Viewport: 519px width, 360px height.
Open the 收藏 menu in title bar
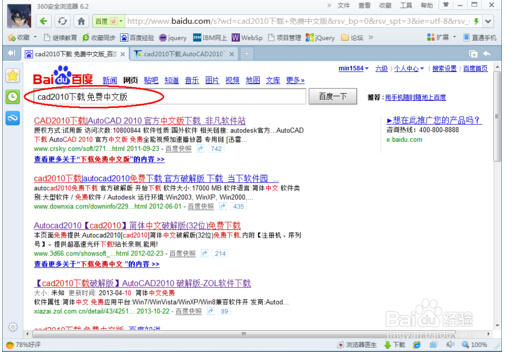385,5
